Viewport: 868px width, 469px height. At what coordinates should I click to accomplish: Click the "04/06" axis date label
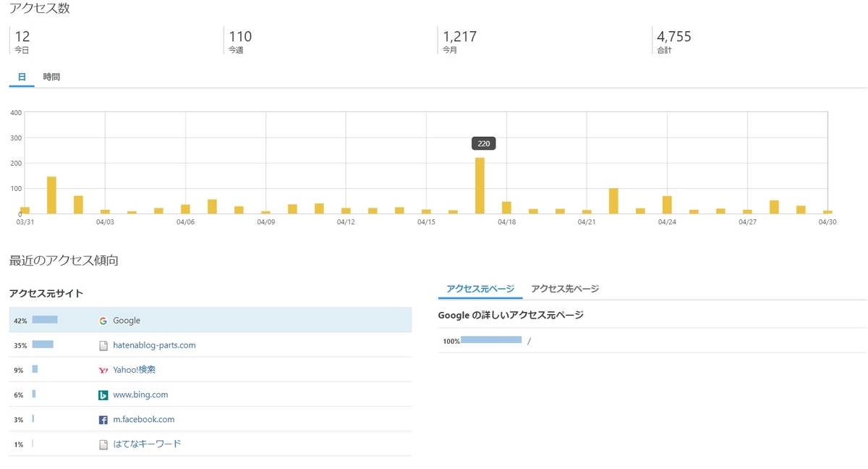click(185, 222)
